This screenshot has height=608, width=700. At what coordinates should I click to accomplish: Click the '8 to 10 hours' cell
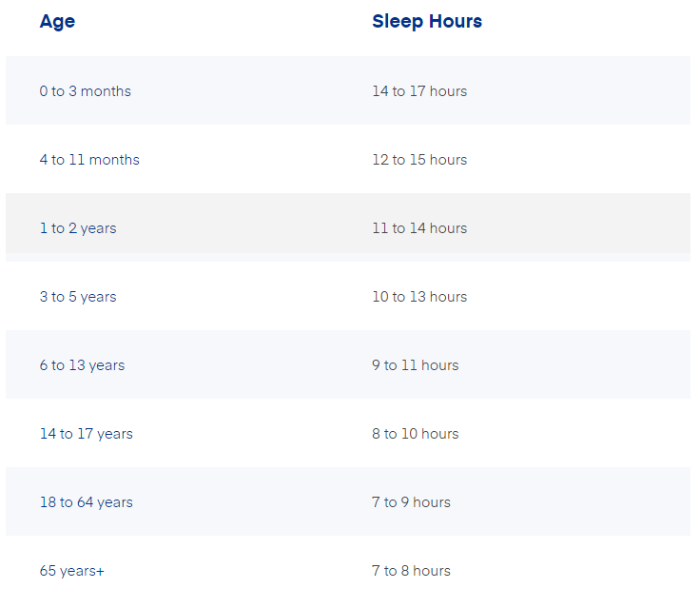tap(416, 434)
